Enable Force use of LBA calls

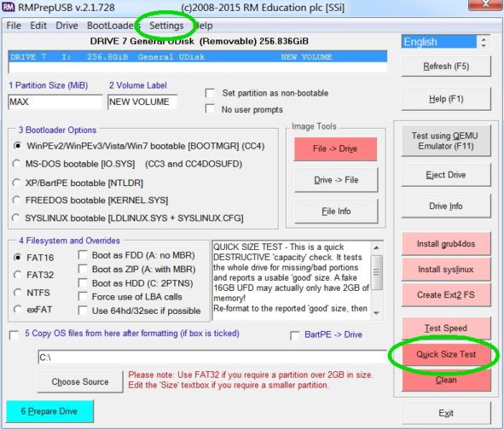(83, 297)
